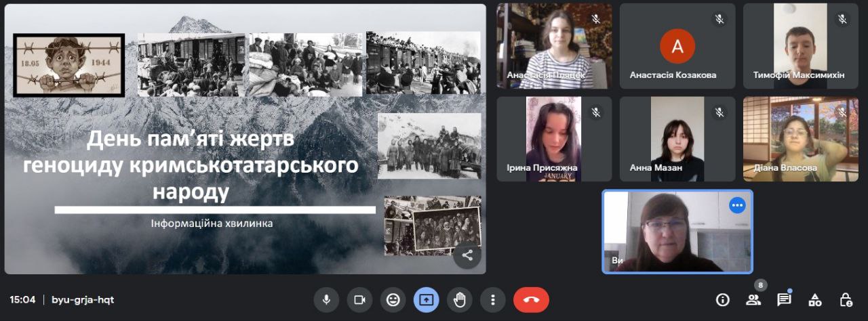Leave the call with red button

click(531, 299)
